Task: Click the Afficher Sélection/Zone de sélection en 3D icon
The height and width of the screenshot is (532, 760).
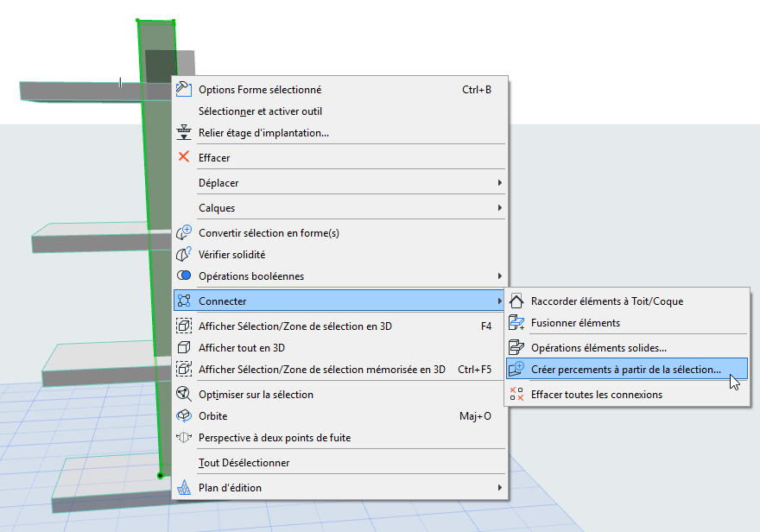Action: 184,326
